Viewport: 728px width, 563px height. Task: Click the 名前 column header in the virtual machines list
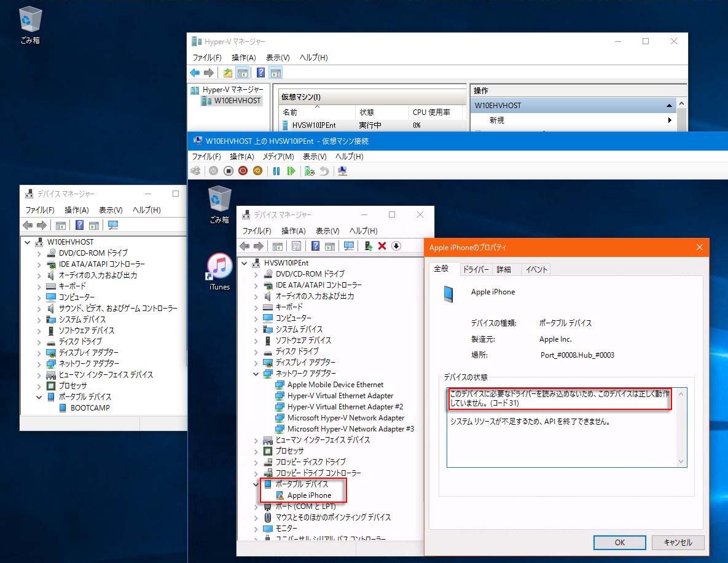pyautogui.click(x=317, y=112)
